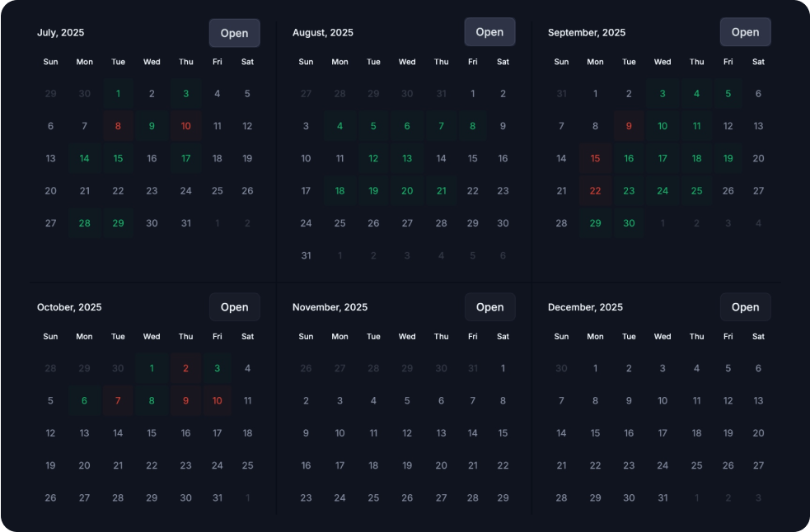
Task: Open the October 2025 calendar
Action: pyautogui.click(x=234, y=307)
